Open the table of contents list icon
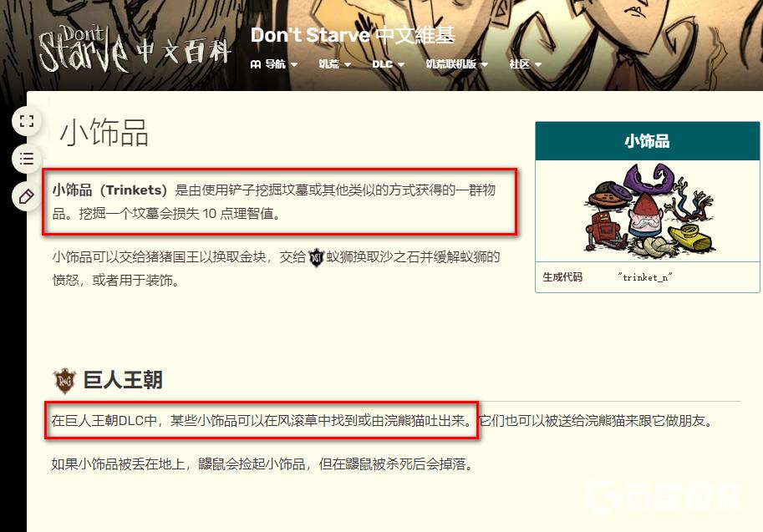Screen dimensions: 763x532 click(x=27, y=159)
